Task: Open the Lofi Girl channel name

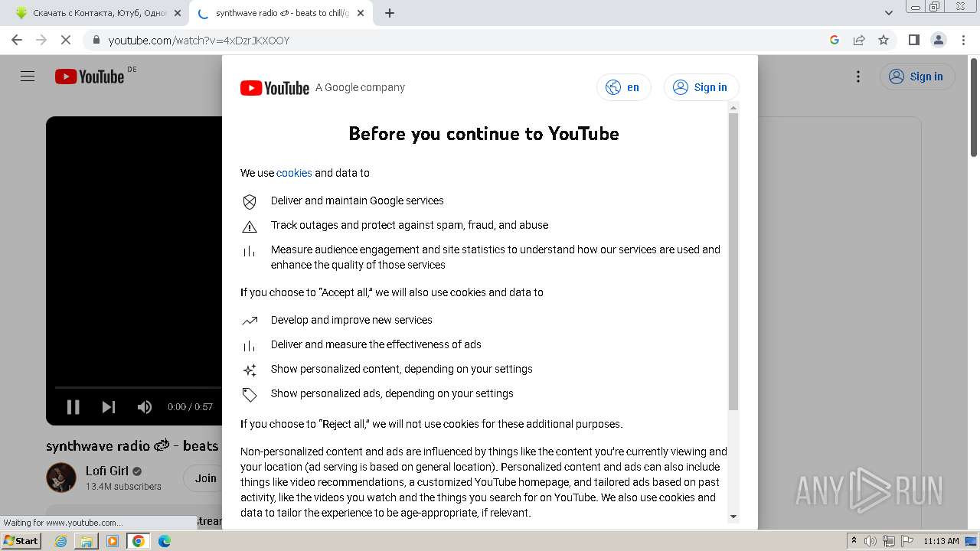Action: click(107, 471)
